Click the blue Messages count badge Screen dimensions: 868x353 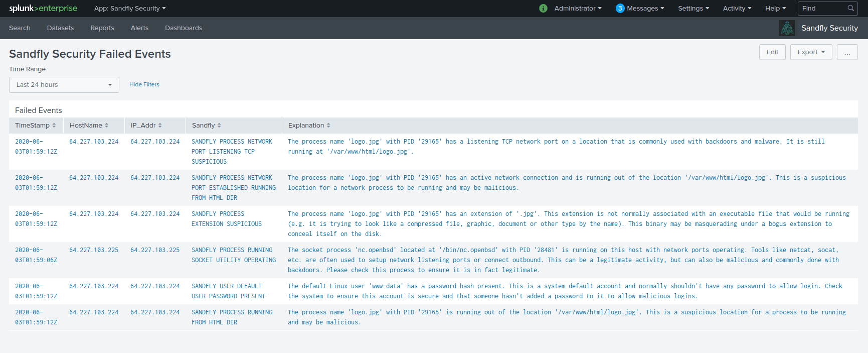click(620, 8)
